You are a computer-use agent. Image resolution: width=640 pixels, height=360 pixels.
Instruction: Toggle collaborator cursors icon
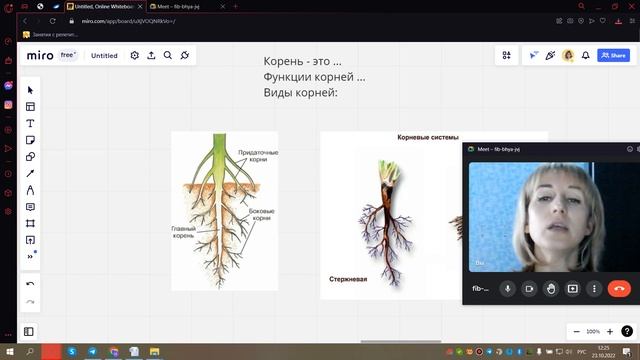(x=533, y=55)
